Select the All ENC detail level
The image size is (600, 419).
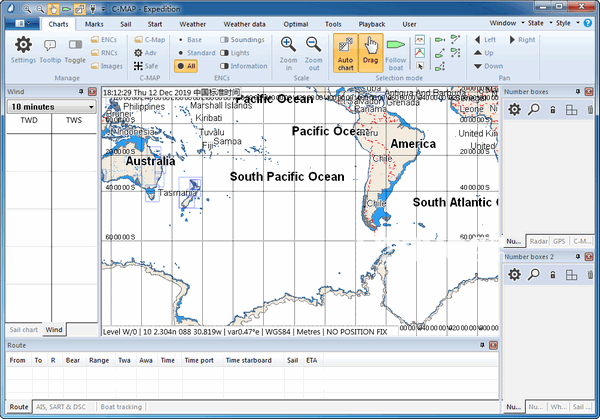coord(186,66)
